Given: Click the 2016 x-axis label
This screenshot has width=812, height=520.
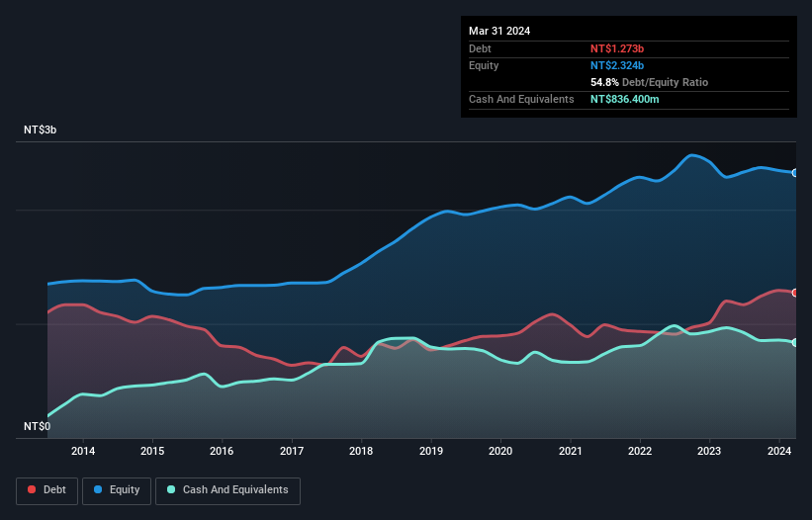Looking at the screenshot, I should coord(222,451).
